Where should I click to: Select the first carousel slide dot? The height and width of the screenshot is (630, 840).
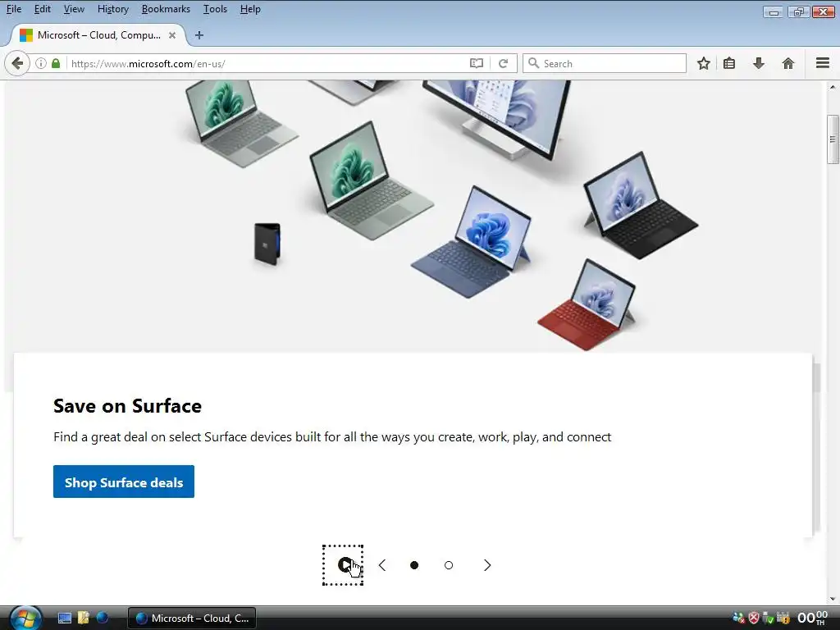click(x=414, y=565)
